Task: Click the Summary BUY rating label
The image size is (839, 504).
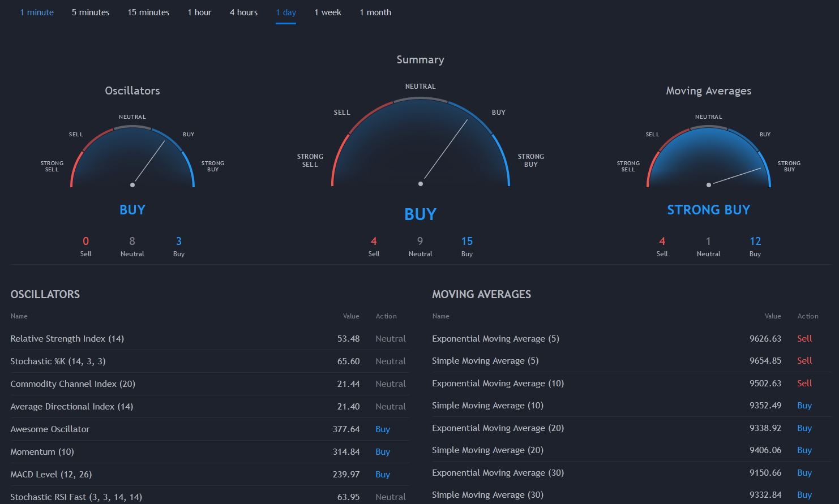Action: [x=420, y=214]
